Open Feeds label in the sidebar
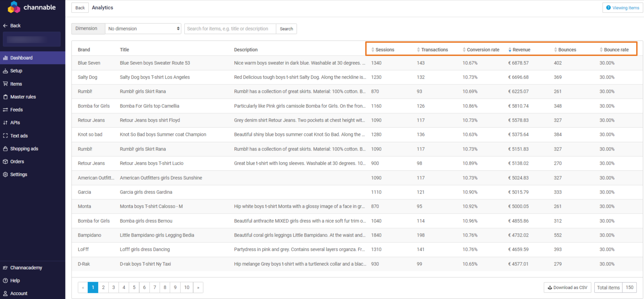 (x=17, y=110)
